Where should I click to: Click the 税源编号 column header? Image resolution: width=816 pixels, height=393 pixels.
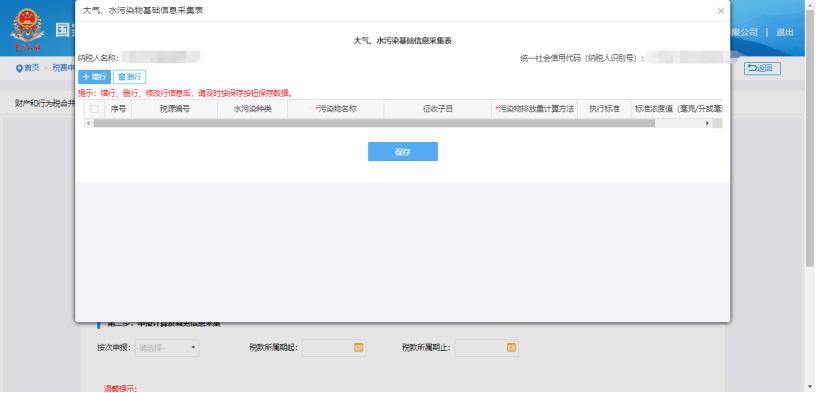[x=174, y=109]
